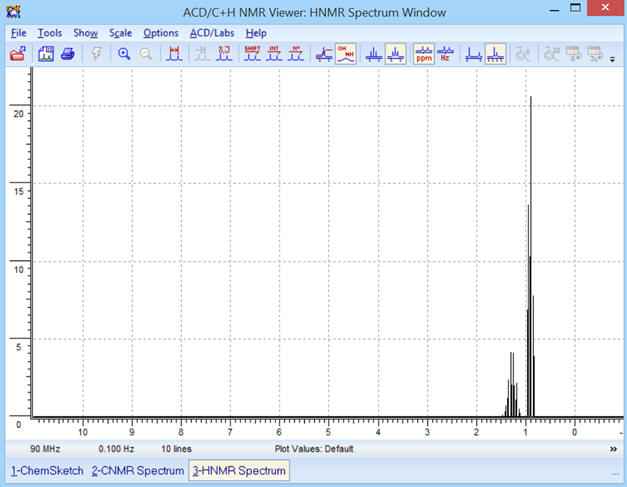Click the multiplet peaks near 1.3 ppm
This screenshot has width=627, height=487.
point(511,384)
